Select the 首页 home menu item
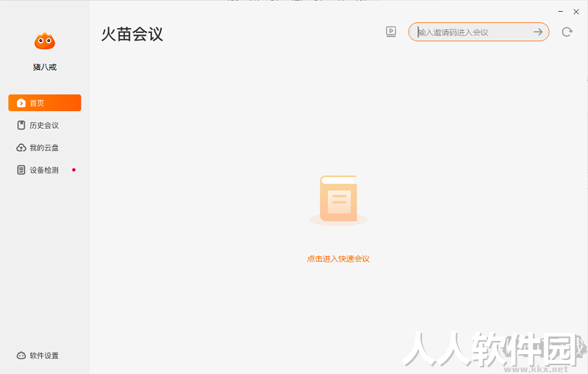This screenshot has width=588, height=374. (45, 103)
